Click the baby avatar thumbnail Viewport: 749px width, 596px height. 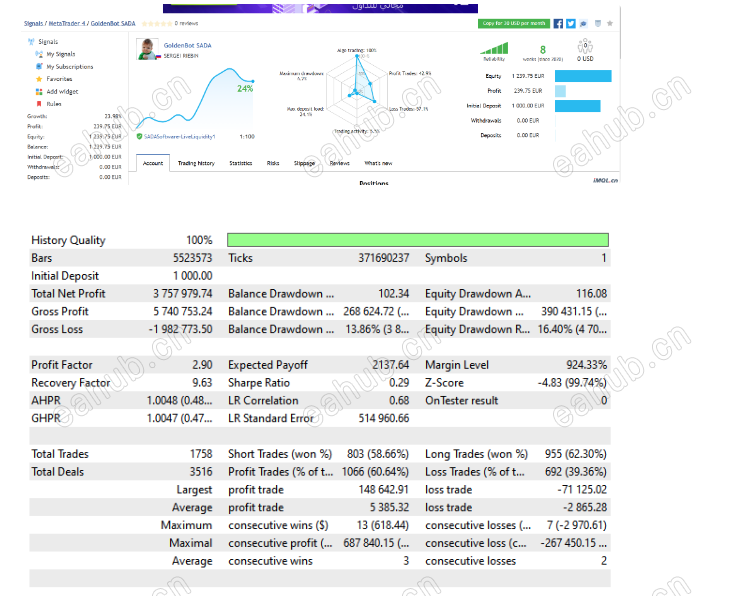pyautogui.click(x=148, y=49)
